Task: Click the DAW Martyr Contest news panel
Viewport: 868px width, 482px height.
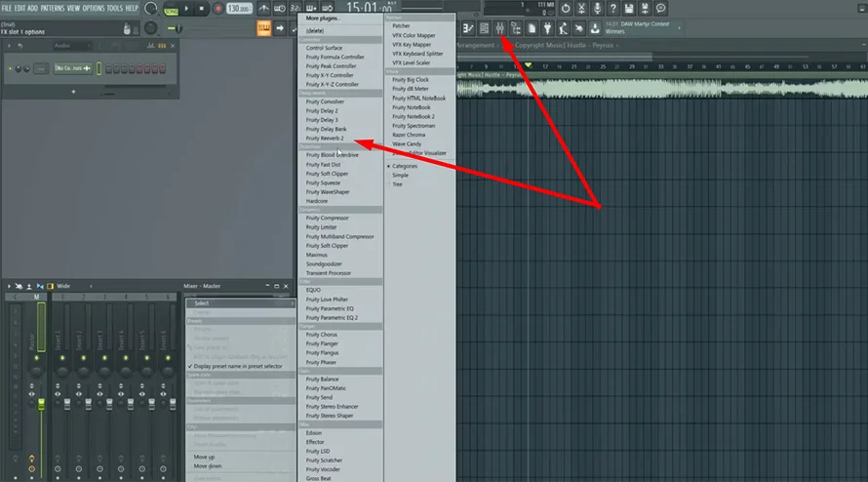Action: (643, 27)
